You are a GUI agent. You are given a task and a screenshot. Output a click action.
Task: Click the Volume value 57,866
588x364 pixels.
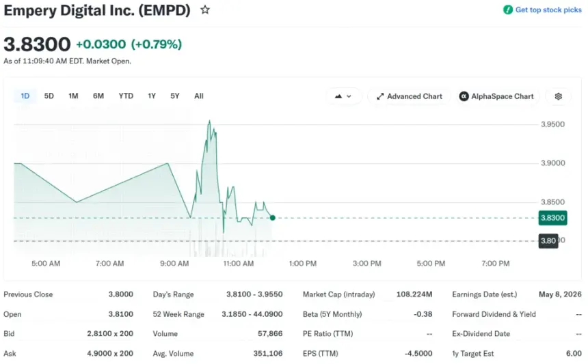tap(270, 334)
